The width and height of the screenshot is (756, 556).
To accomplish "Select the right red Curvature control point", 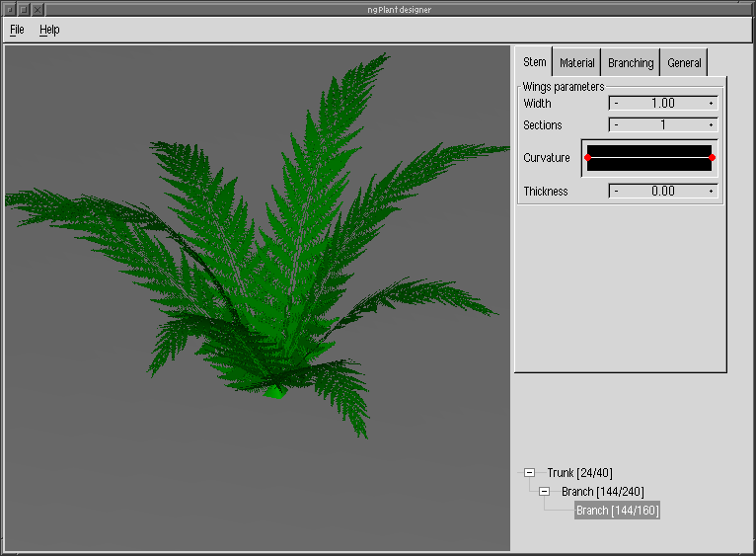I will pyautogui.click(x=712, y=157).
